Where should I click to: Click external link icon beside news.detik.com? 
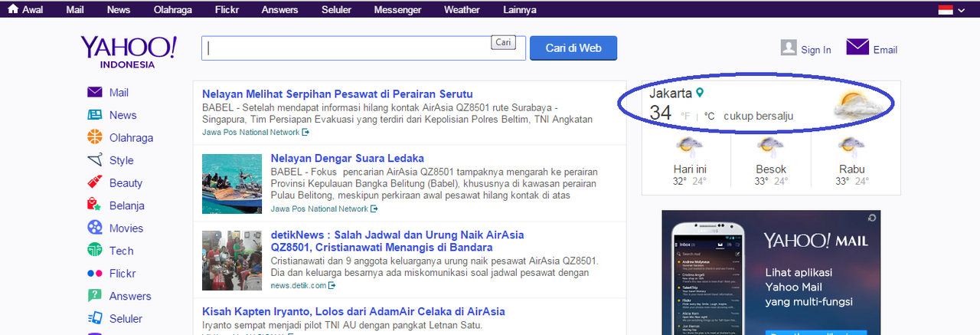pos(332,286)
